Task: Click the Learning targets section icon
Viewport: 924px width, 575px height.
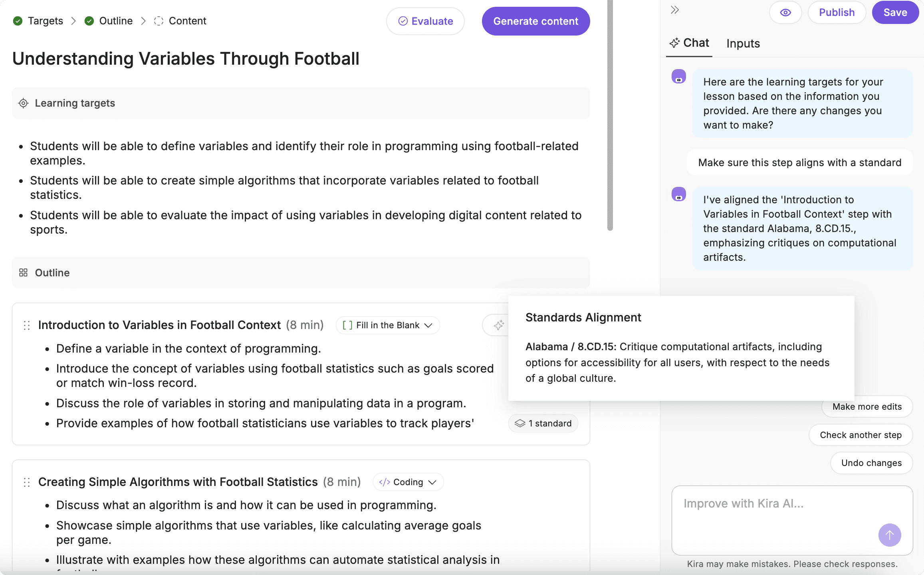Action: click(x=24, y=103)
